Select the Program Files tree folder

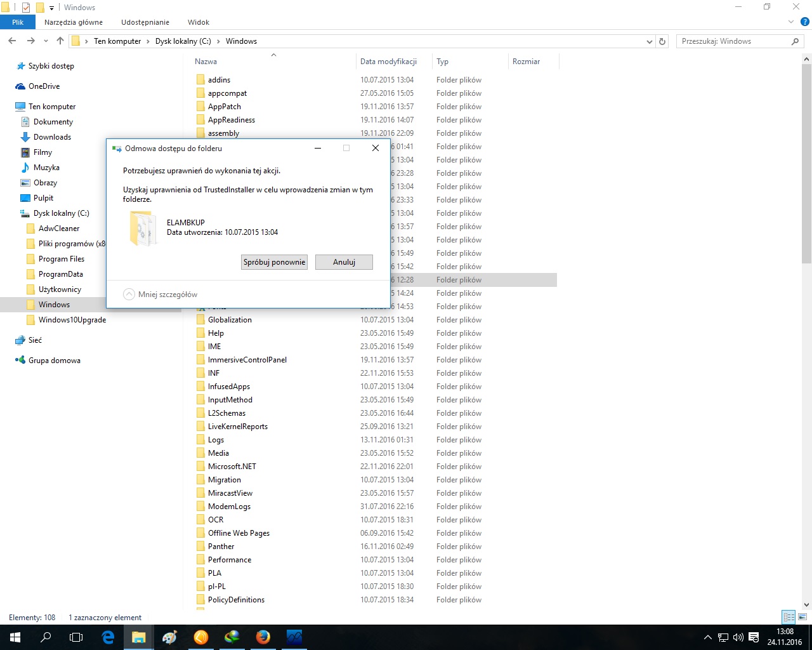click(x=61, y=259)
